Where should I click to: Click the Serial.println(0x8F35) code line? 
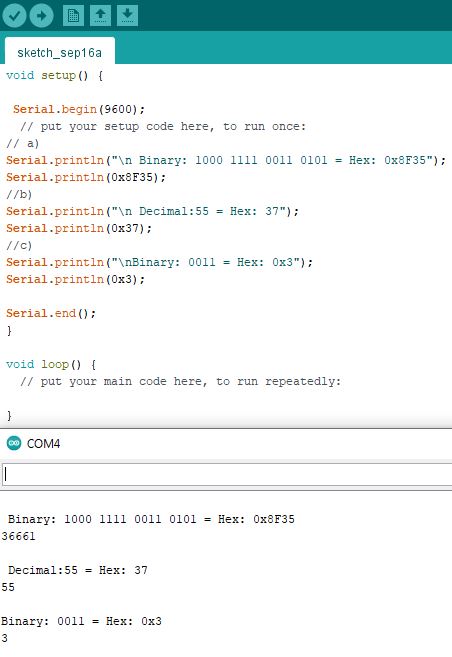point(86,177)
